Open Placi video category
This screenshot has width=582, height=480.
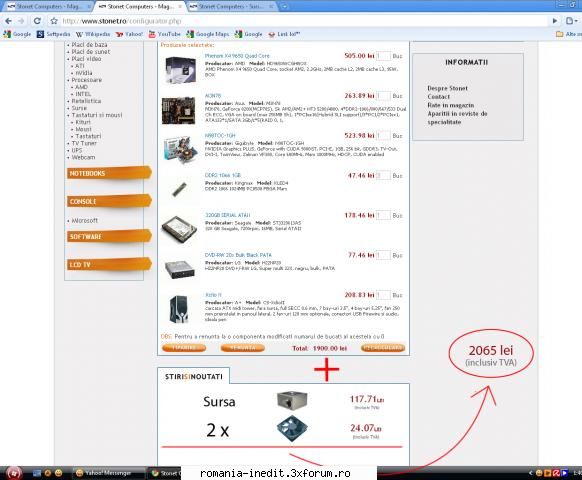[86, 59]
